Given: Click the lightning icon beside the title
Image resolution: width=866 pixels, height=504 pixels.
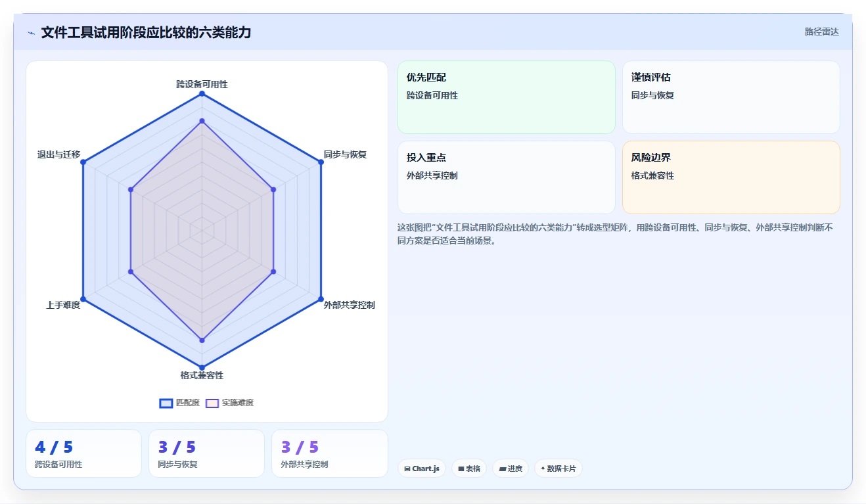Looking at the screenshot, I should point(32,33).
